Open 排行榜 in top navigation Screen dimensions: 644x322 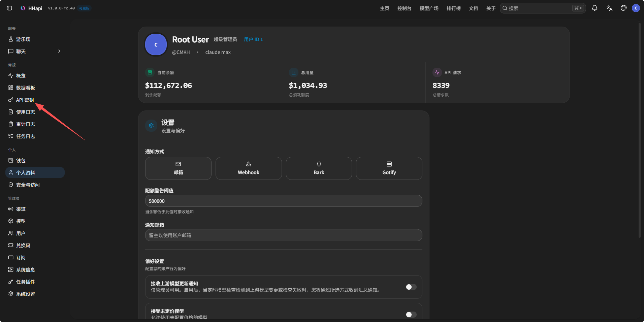tap(454, 8)
